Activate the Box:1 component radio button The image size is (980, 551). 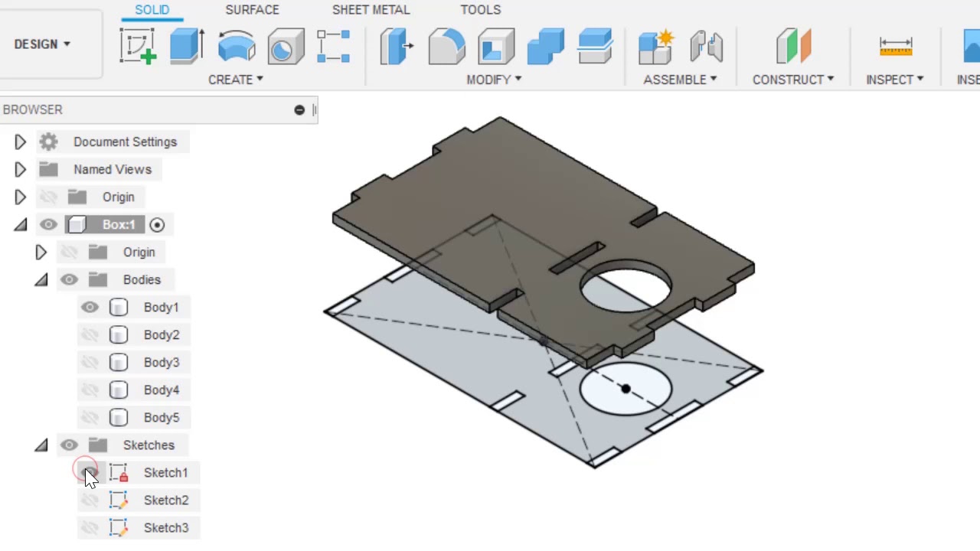pyautogui.click(x=157, y=224)
